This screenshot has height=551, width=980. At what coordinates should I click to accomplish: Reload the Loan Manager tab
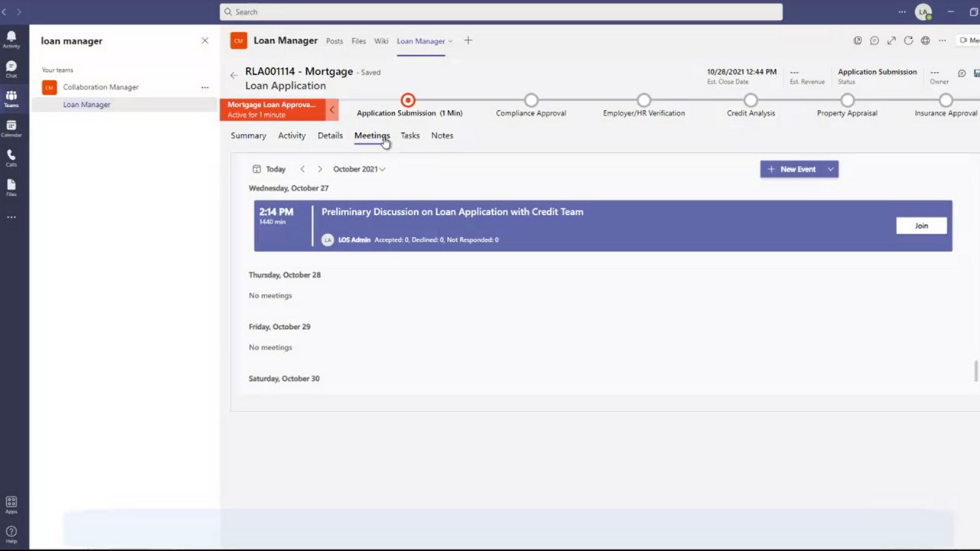(908, 41)
